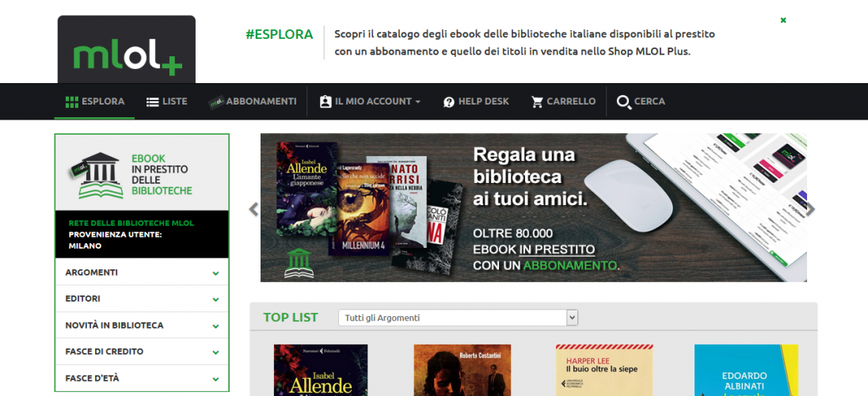The width and height of the screenshot is (868, 396).
Task: Click the MLOL+ logo
Action: click(x=126, y=49)
